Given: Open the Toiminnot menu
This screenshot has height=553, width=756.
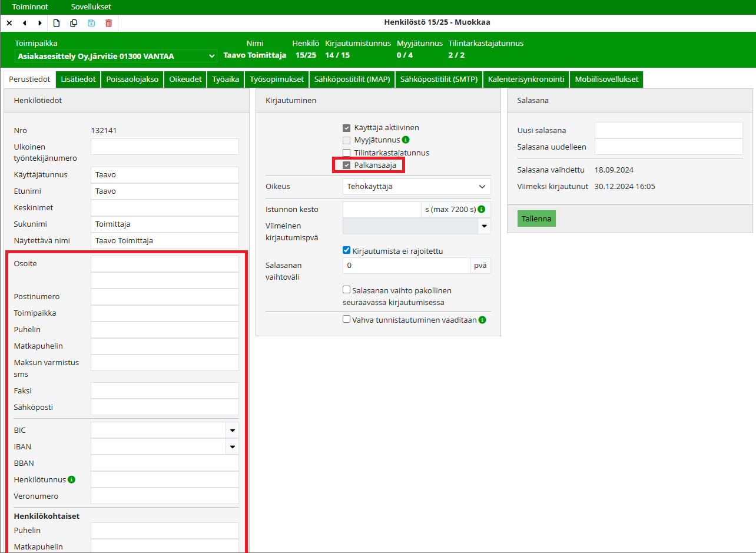Looking at the screenshot, I should tap(29, 7).
